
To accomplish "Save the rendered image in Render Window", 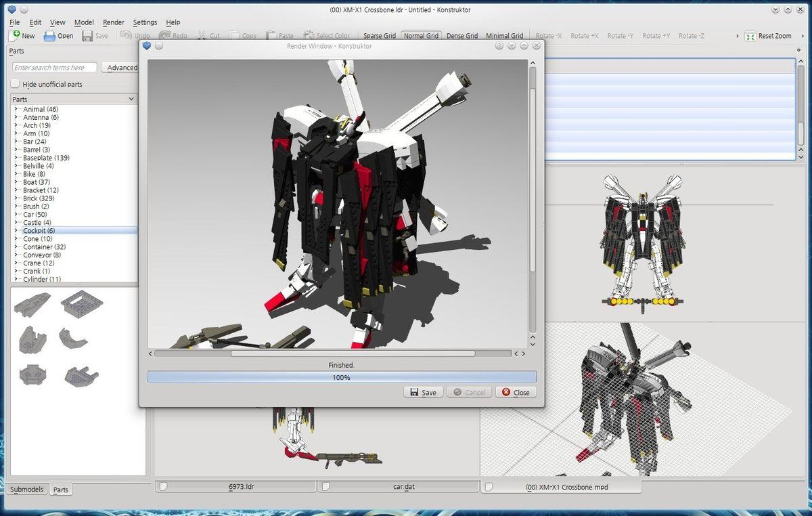I will click(x=424, y=392).
